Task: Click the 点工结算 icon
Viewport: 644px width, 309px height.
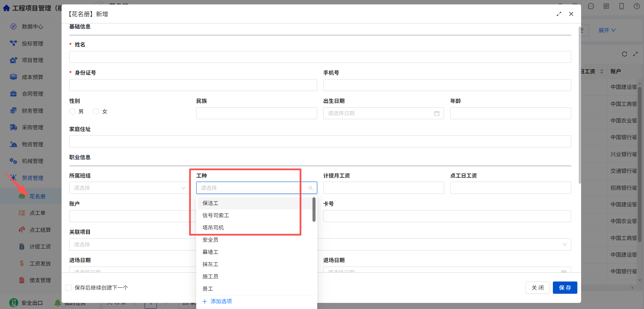Action: [22, 230]
